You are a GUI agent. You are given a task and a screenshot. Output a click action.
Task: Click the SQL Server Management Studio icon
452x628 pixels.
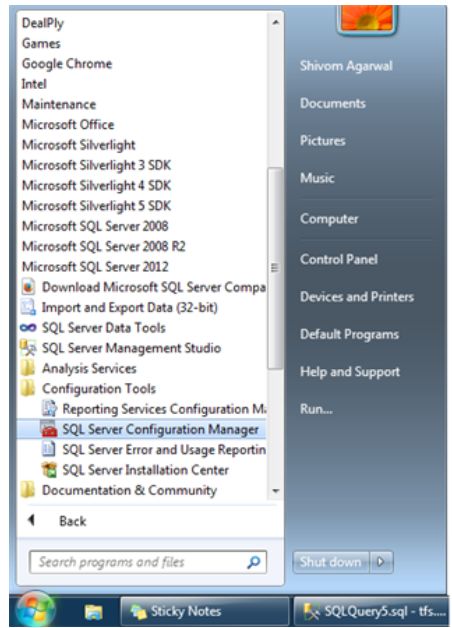coord(28,348)
